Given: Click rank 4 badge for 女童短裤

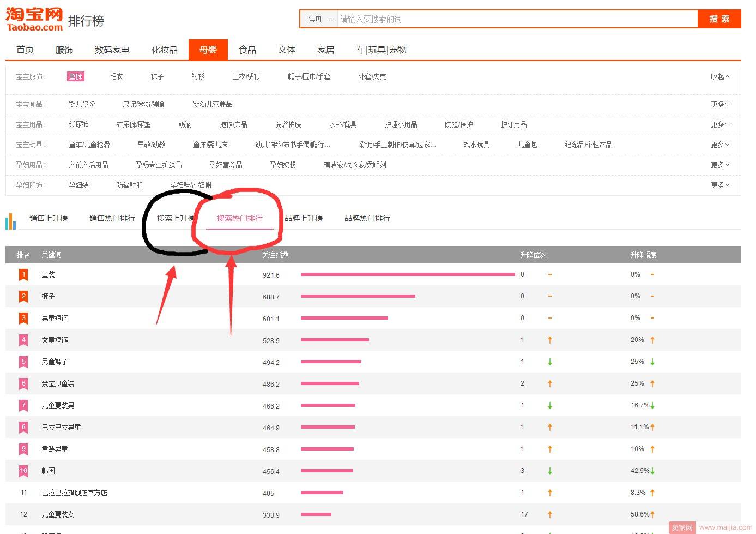Looking at the screenshot, I should [x=23, y=340].
